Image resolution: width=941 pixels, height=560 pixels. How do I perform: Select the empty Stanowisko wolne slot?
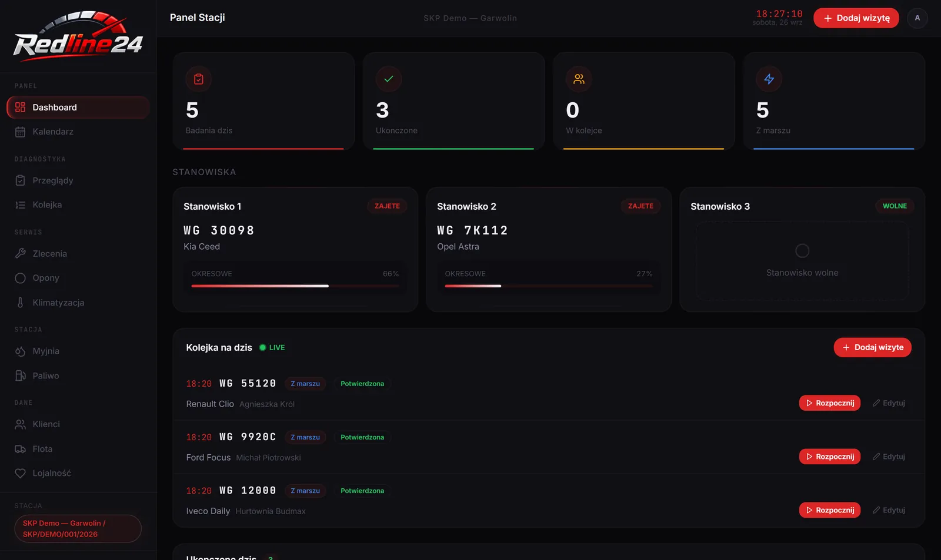tap(802, 261)
